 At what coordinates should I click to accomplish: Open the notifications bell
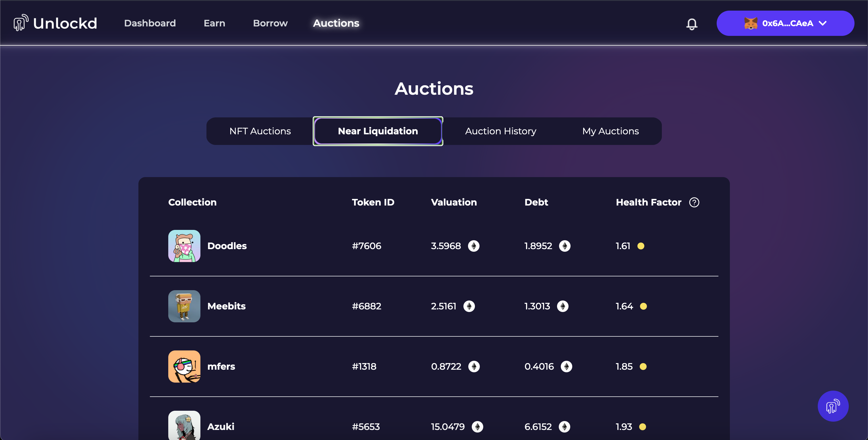pyautogui.click(x=691, y=24)
